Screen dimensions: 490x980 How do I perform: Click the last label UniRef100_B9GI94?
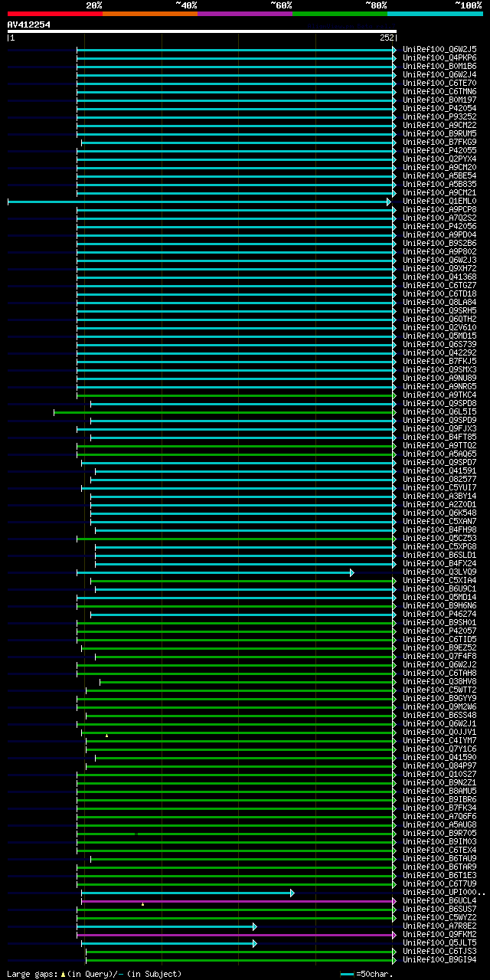(439, 959)
